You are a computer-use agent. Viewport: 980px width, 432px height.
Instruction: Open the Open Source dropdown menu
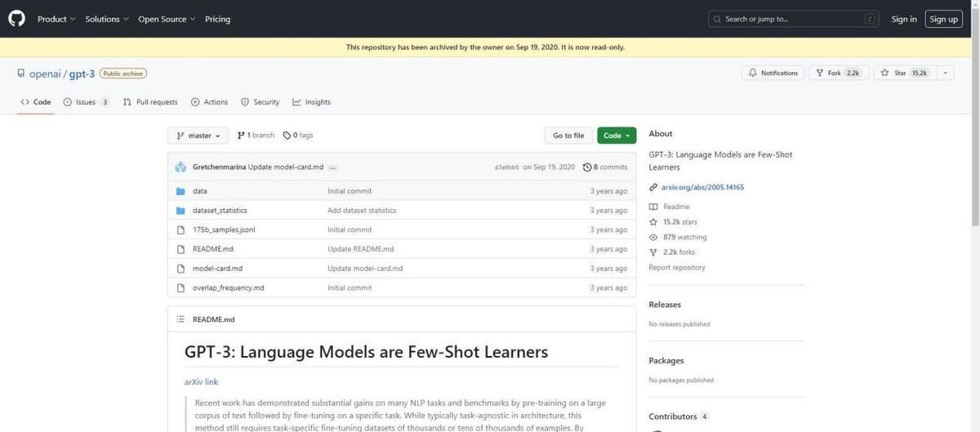pos(167,19)
